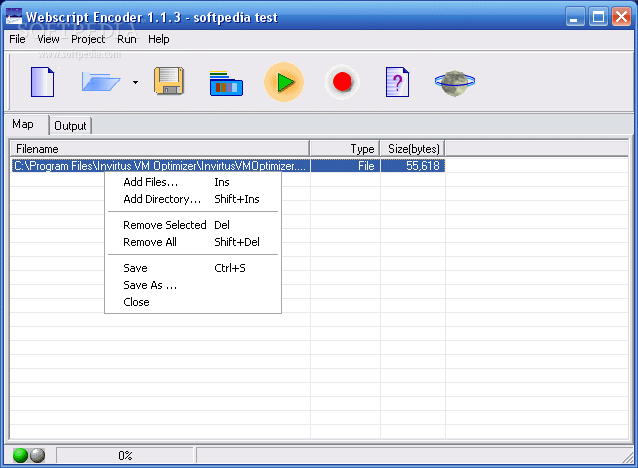Click the gray status light indicator
Screen dimensions: 638x468
(37, 455)
